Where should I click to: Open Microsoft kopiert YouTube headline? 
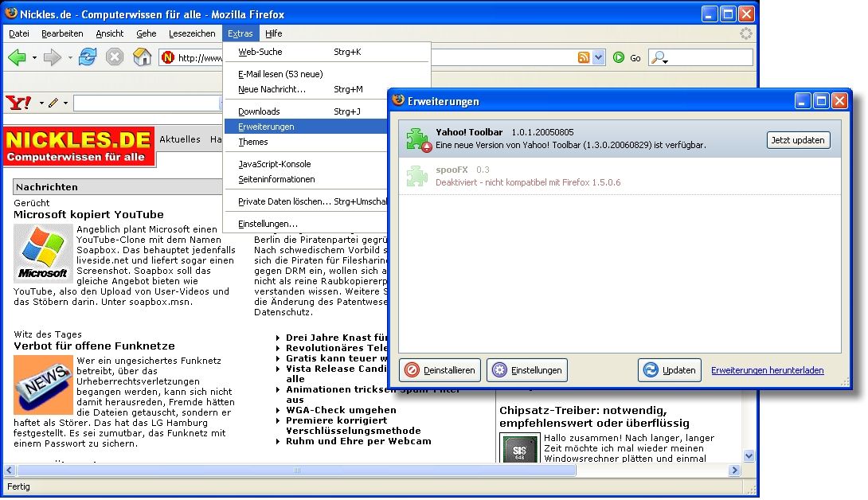pos(88,214)
